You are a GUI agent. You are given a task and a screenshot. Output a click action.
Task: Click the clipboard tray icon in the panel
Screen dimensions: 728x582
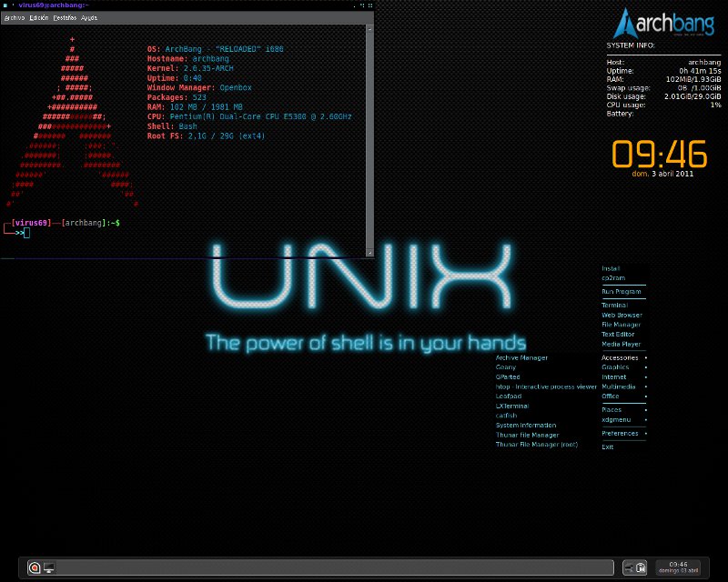tap(641, 567)
